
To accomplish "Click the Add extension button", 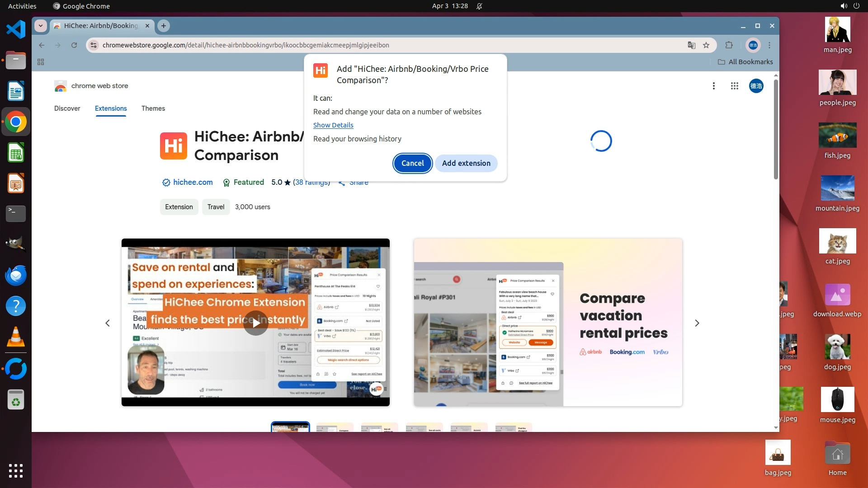I will pyautogui.click(x=466, y=163).
